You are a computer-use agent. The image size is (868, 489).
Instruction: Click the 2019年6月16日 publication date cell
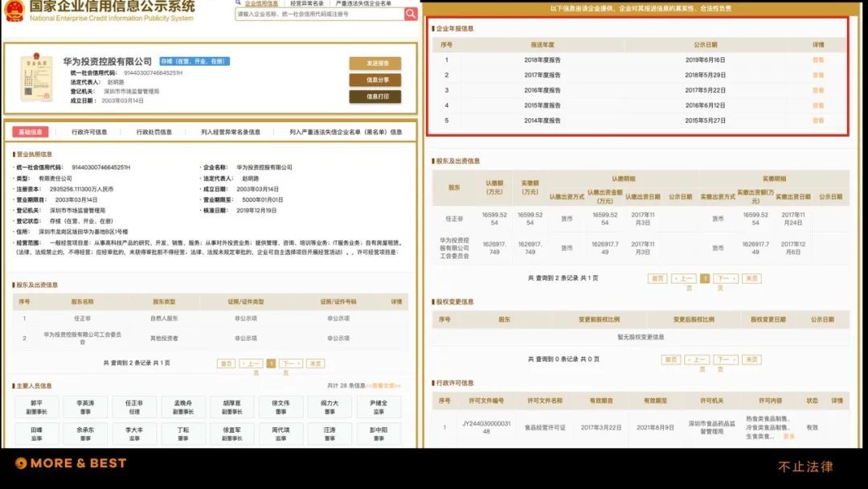tap(706, 60)
